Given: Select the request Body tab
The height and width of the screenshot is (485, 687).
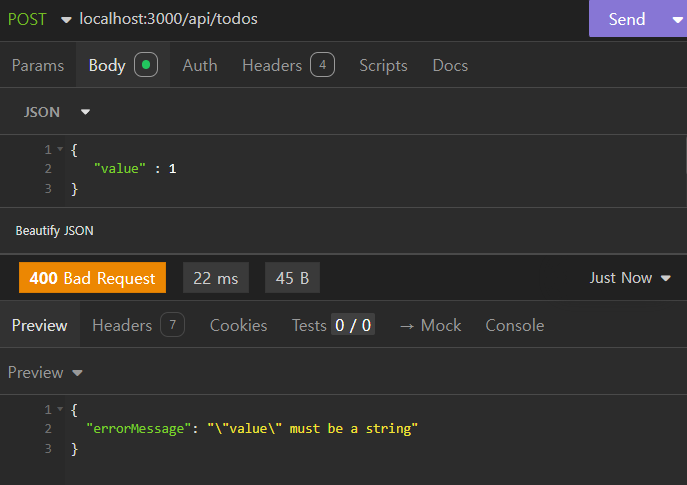Looking at the screenshot, I should click(x=123, y=65).
